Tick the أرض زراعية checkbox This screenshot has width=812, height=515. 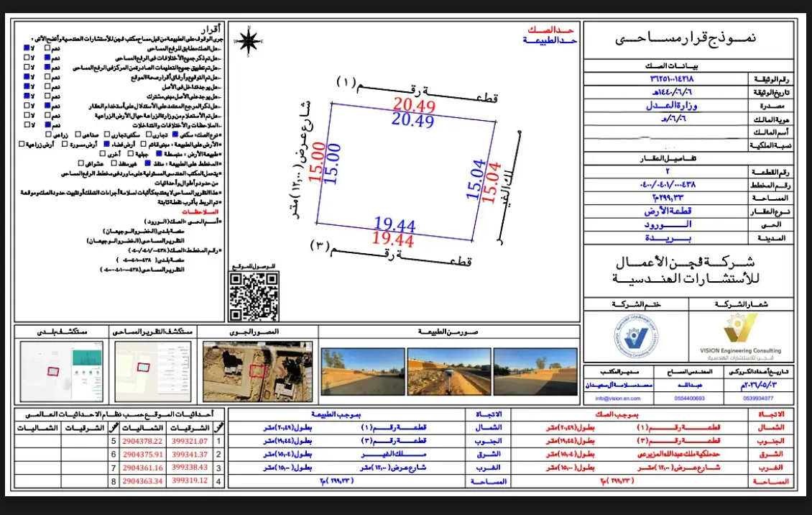(x=22, y=144)
